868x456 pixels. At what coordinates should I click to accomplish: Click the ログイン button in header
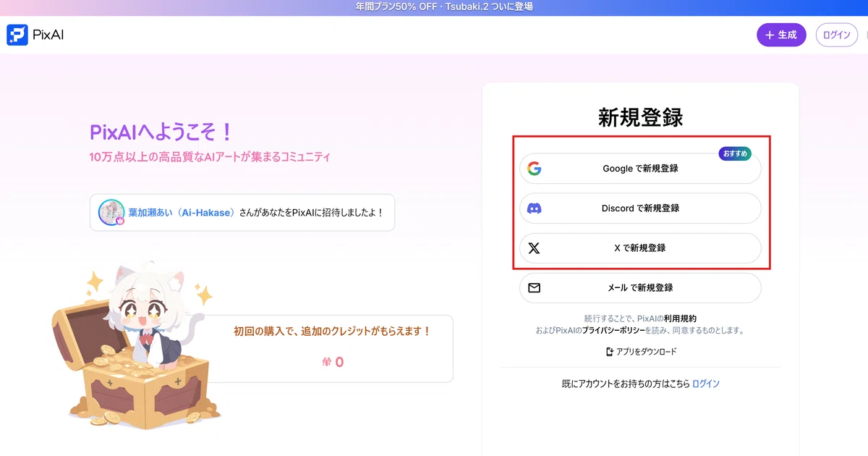point(837,35)
